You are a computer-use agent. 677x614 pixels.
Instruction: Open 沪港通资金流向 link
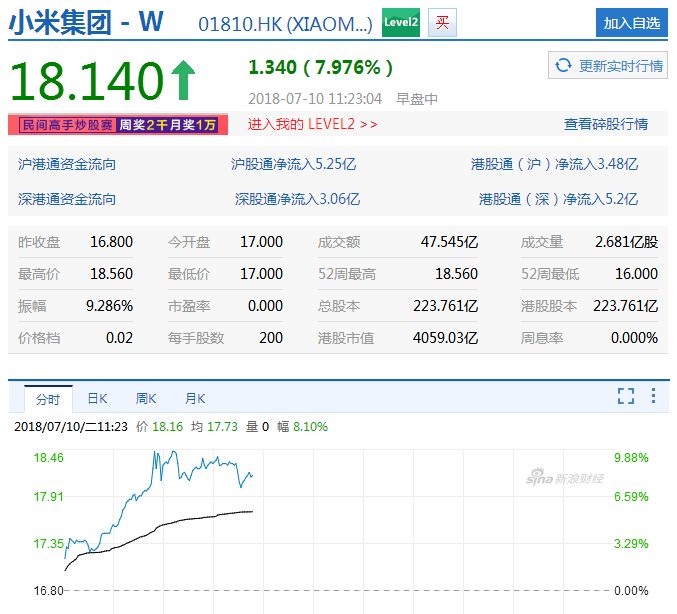[66, 164]
